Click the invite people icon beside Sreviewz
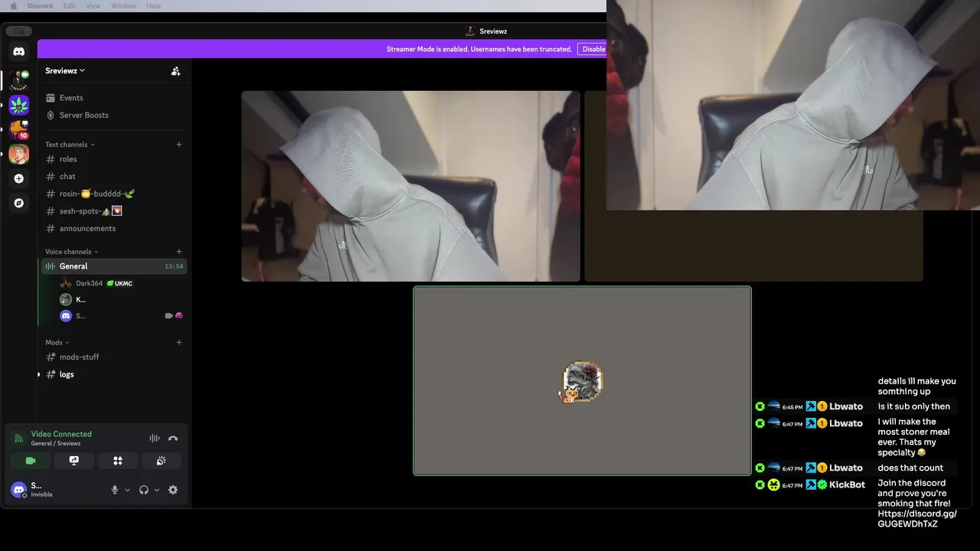Screen dimensions: 980x551 pos(175,70)
